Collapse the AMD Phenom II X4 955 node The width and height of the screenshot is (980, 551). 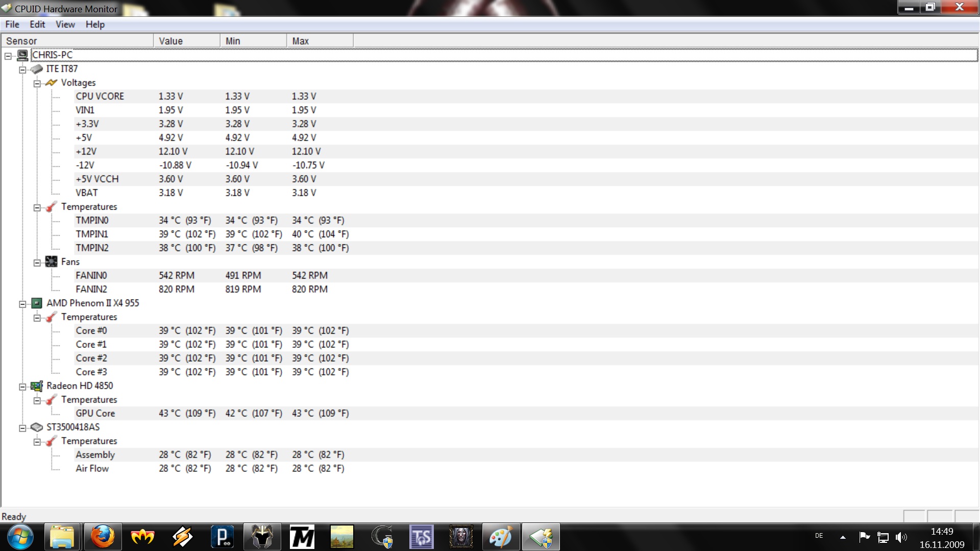(22, 304)
